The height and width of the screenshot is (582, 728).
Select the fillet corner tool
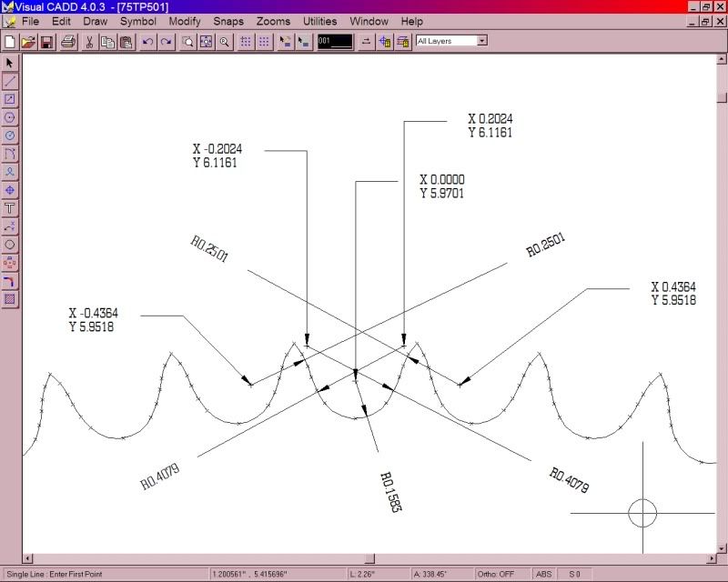click(11, 281)
